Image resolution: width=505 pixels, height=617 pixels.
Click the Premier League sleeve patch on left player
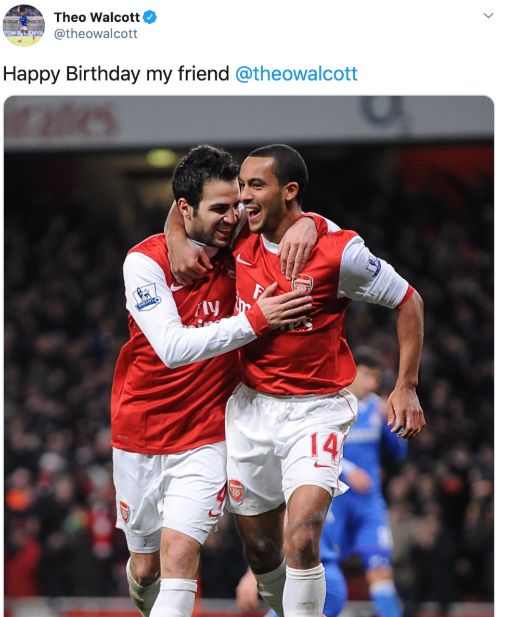[146, 297]
